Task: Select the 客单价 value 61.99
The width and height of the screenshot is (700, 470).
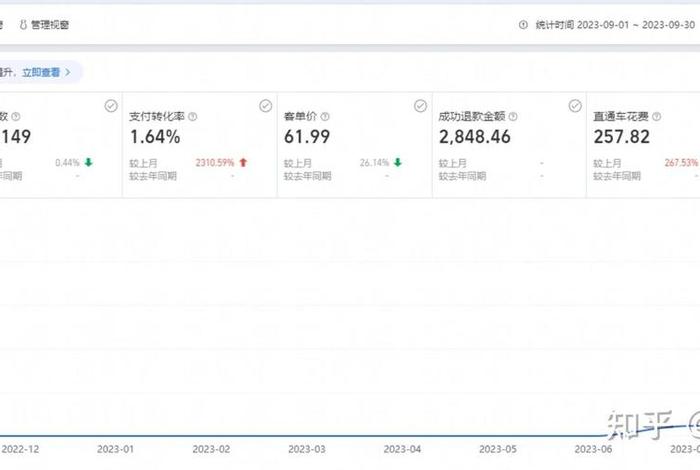Action: coord(307,137)
